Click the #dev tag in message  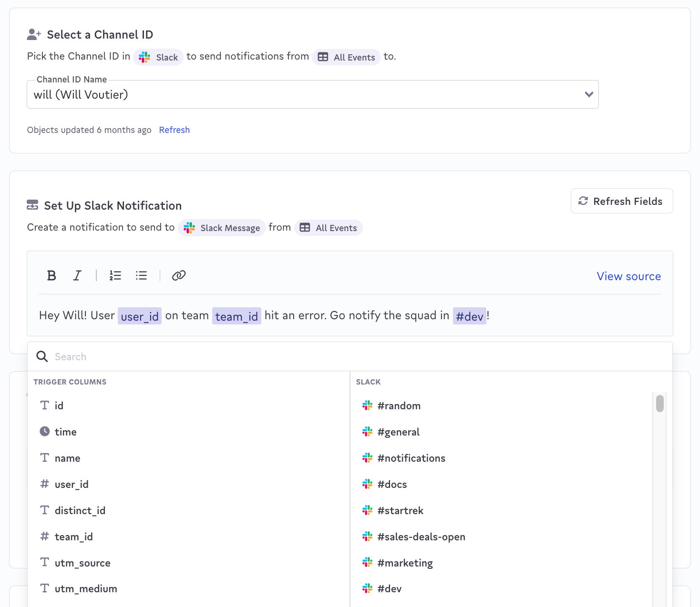pyautogui.click(x=469, y=316)
